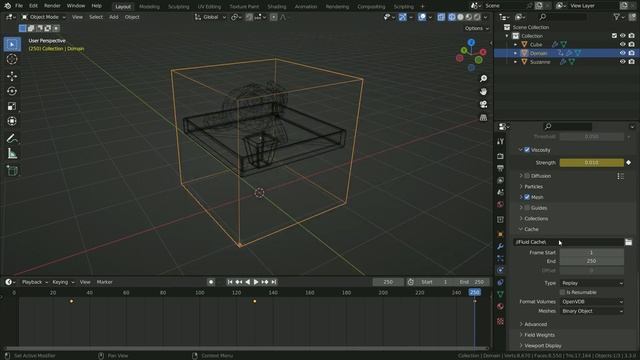Expand the Collections panel

(x=536, y=219)
